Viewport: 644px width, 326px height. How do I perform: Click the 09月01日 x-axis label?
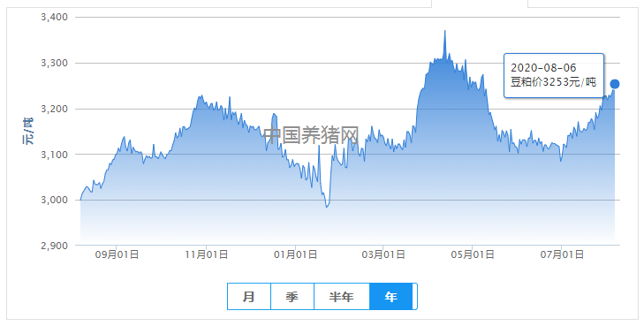[117, 254]
